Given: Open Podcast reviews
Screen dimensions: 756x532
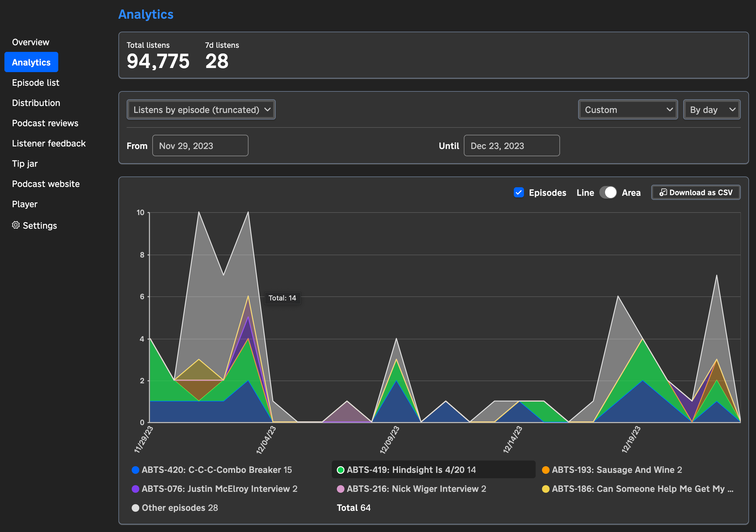Looking at the screenshot, I should click(x=45, y=123).
